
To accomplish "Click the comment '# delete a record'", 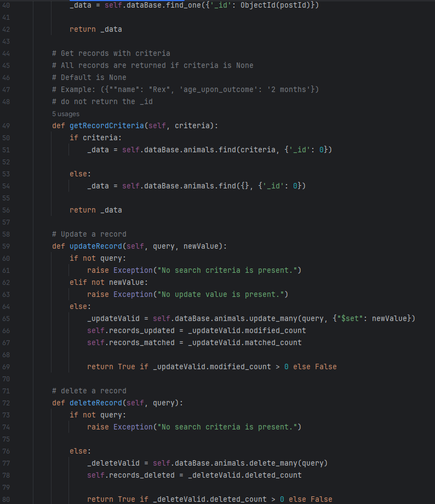I will point(89,391).
